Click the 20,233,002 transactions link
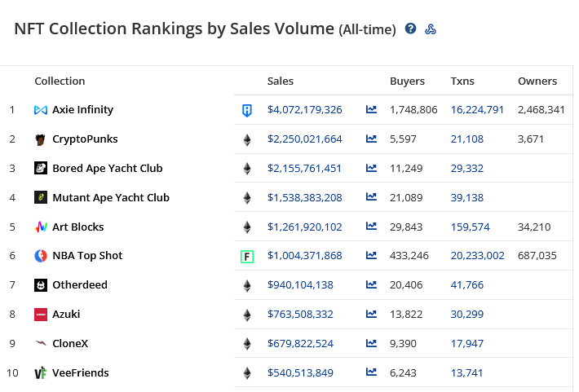The width and height of the screenshot is (579, 392). [x=477, y=255]
